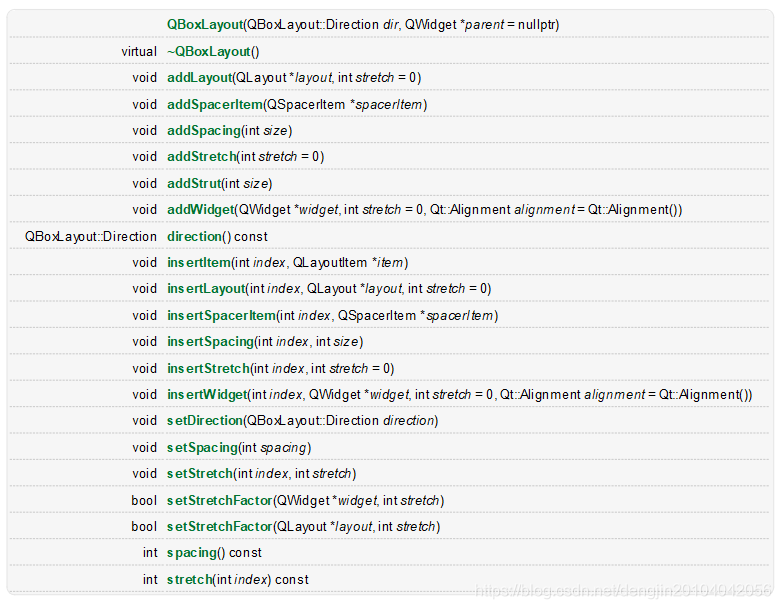781x609 pixels.
Task: Click 'QWidget *parent = nullptr' parameter text
Action: pos(480,24)
